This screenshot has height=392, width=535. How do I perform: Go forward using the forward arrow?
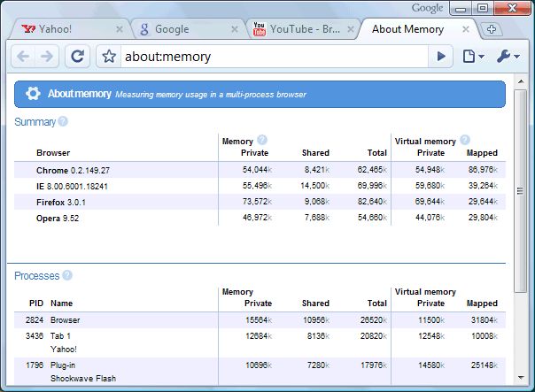[46, 57]
